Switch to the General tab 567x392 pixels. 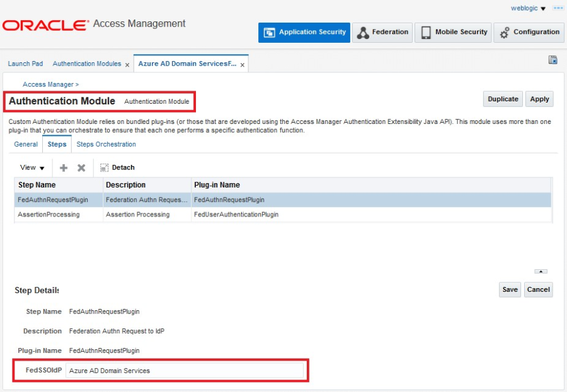click(26, 145)
